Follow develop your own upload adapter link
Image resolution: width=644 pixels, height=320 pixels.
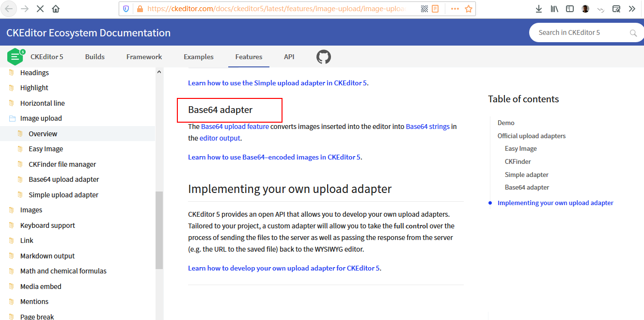tap(284, 268)
